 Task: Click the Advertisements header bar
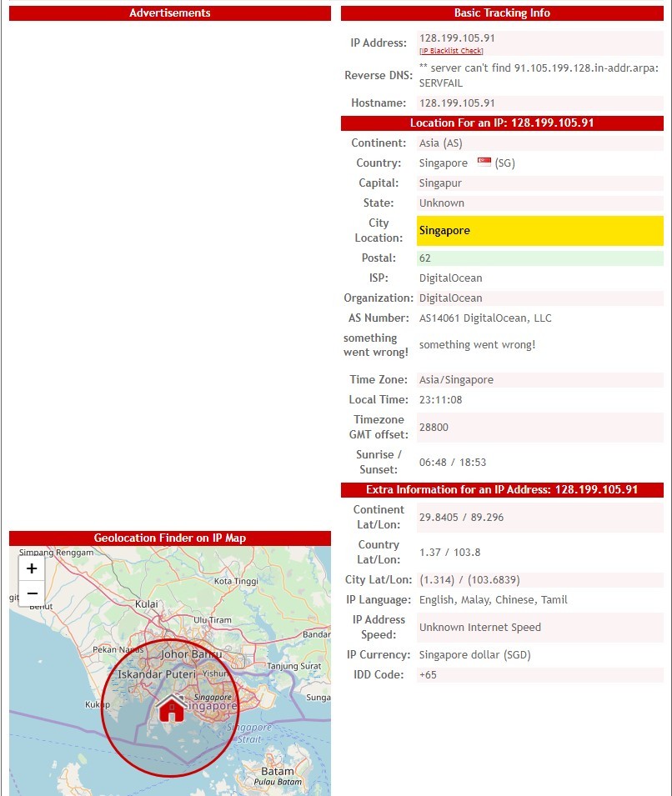[170, 13]
